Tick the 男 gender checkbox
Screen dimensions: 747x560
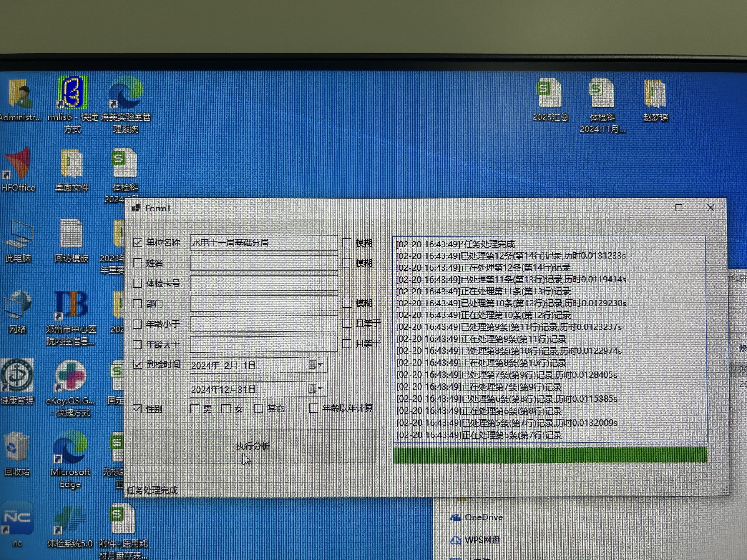(x=195, y=409)
